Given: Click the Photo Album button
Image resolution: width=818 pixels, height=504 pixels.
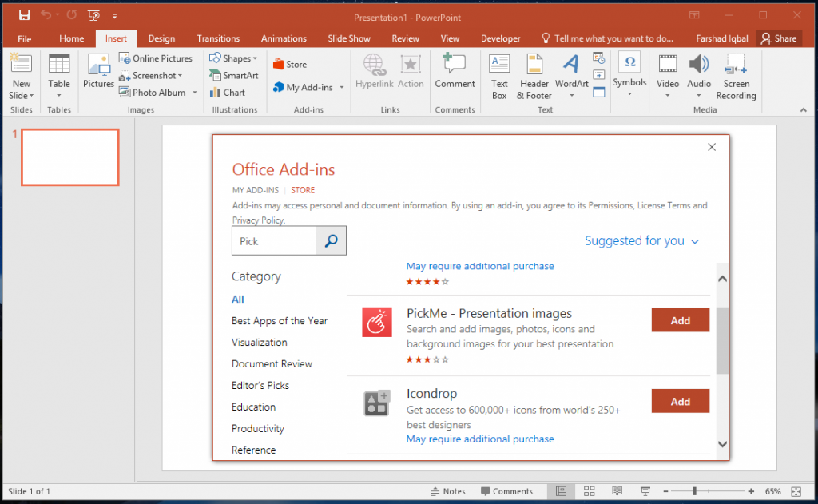Looking at the screenshot, I should [153, 93].
